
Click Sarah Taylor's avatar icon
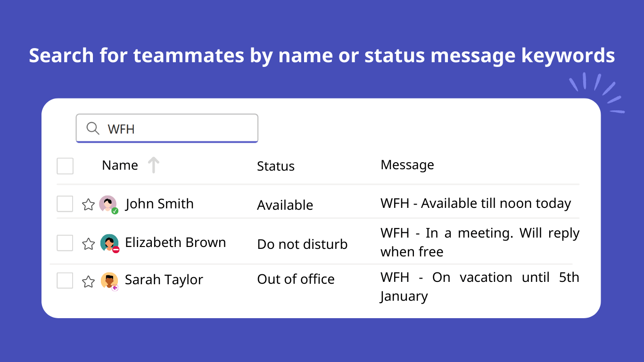point(108,280)
